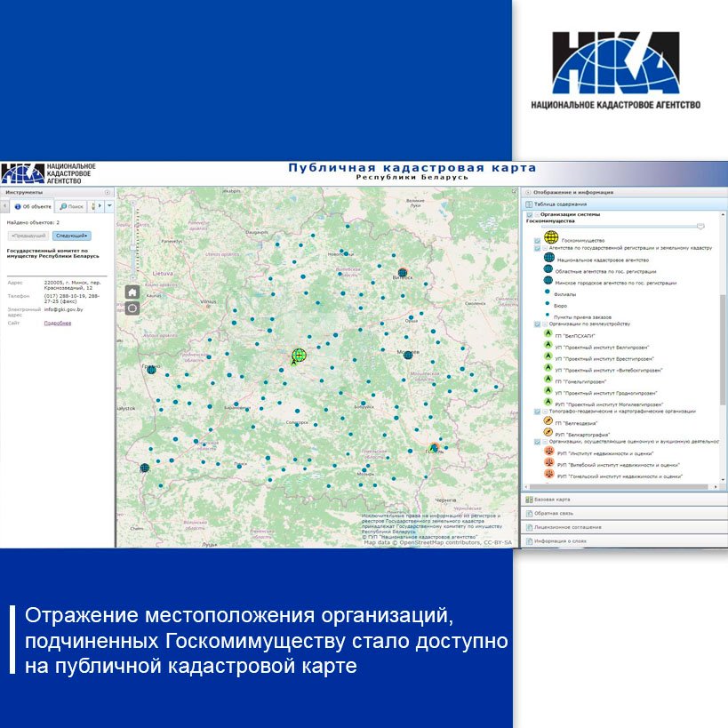This screenshot has height=728, width=728.
Task: Toggle Топографо-геодезические организации layer checkbox
Action: tap(537, 412)
